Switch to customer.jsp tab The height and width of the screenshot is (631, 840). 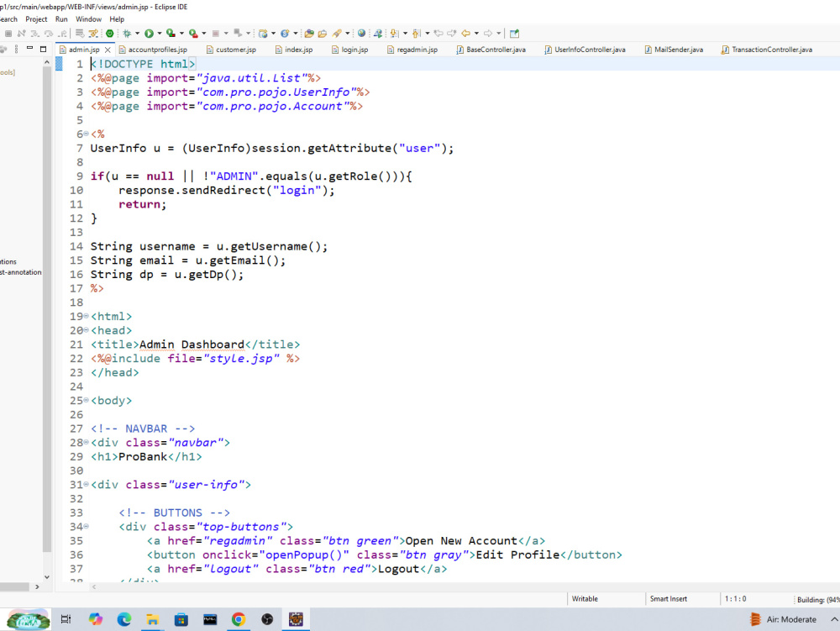click(x=232, y=50)
